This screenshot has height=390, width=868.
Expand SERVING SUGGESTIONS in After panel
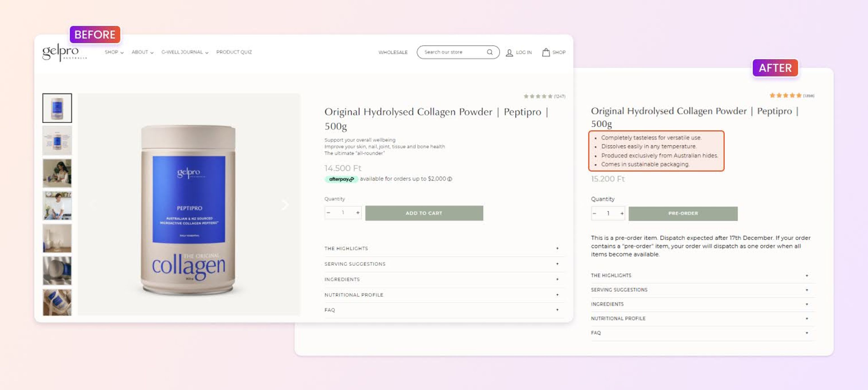click(x=703, y=290)
